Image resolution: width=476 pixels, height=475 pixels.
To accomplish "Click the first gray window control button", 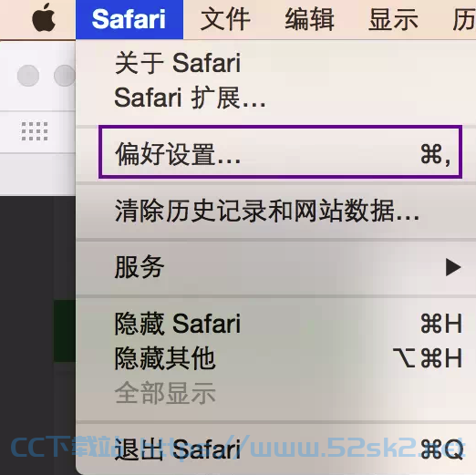I will click(x=28, y=76).
